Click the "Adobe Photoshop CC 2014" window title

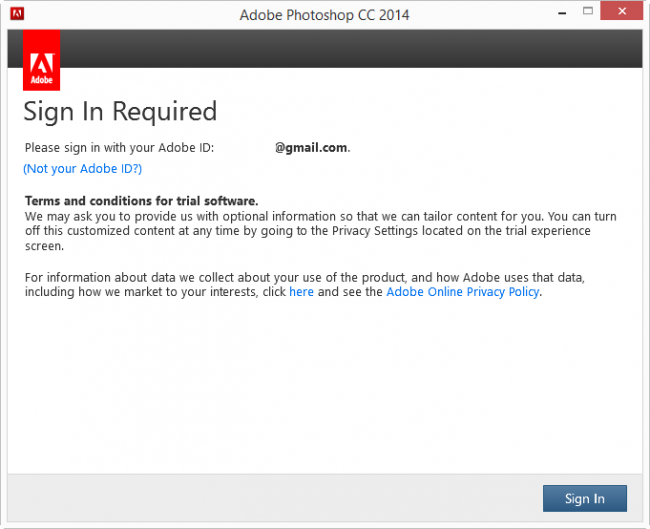324,15
